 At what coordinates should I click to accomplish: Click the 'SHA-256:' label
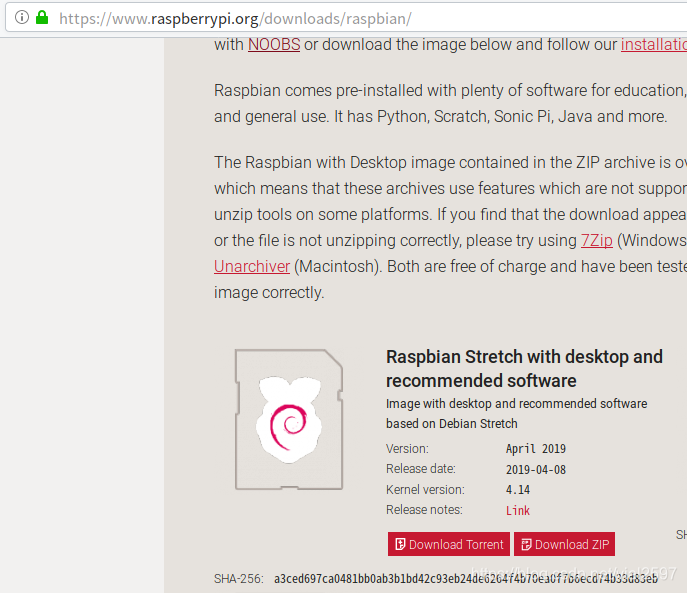pos(239,579)
